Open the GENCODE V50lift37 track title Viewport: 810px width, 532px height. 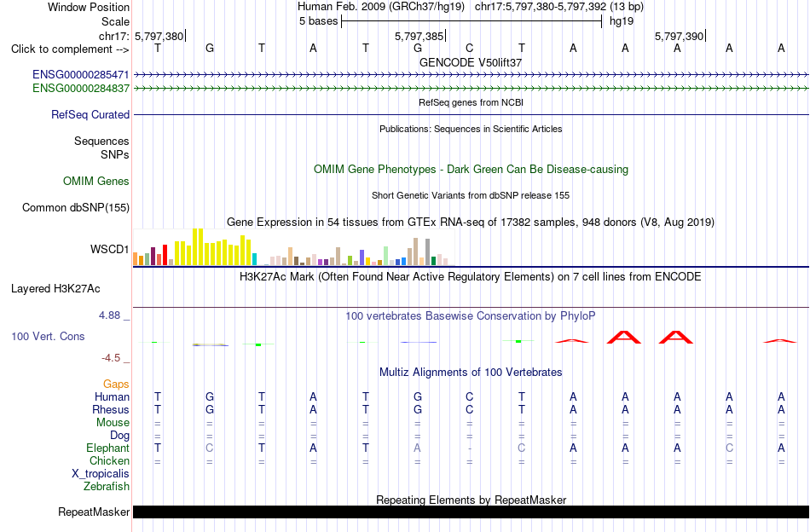[471, 62]
